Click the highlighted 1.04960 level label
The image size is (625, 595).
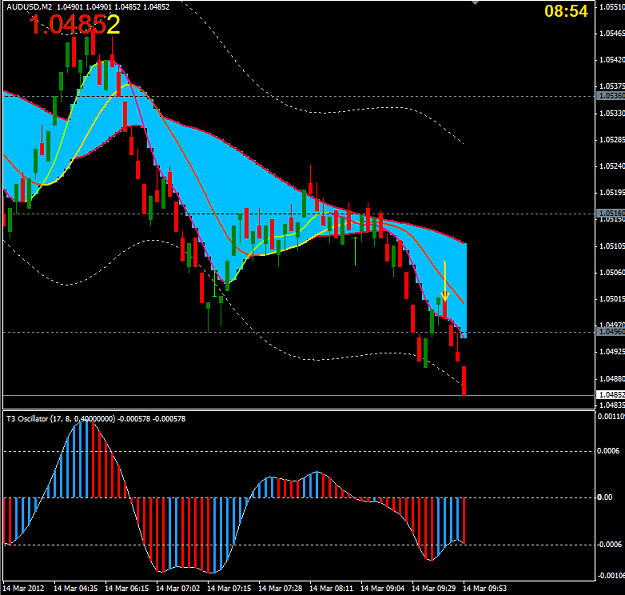pos(611,332)
